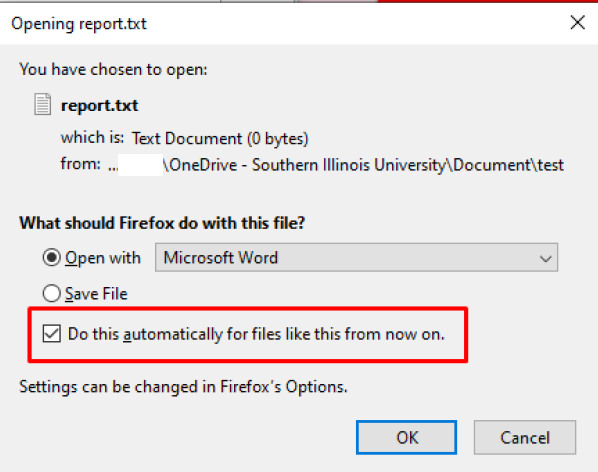This screenshot has height=472, width=598.
Task: Click the Save File label text
Action: coord(96,294)
